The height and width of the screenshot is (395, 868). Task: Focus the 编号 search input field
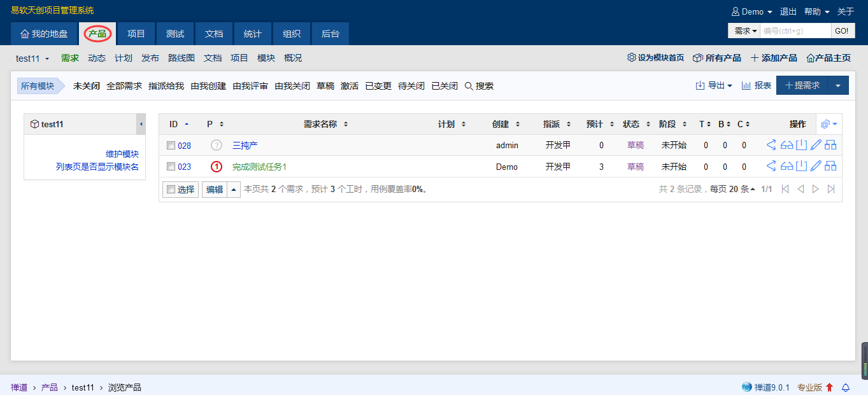point(795,31)
